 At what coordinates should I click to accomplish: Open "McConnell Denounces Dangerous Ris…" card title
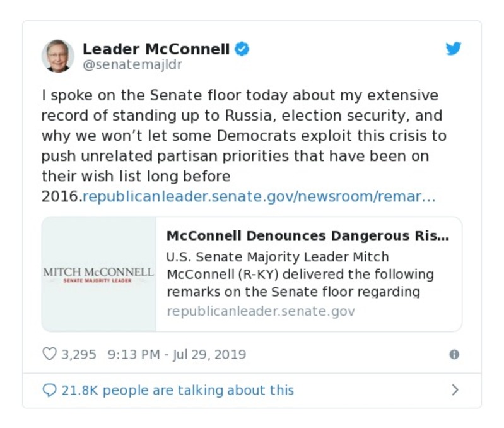pyautogui.click(x=308, y=236)
